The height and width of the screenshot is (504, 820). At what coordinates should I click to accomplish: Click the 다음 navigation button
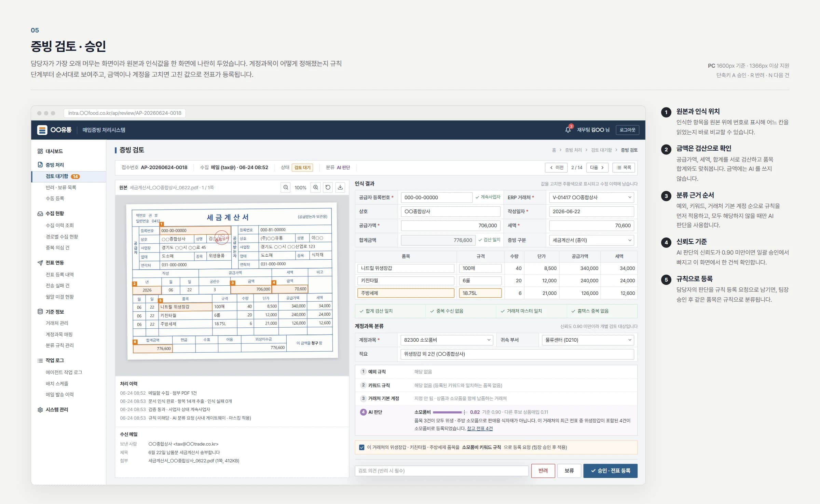(x=597, y=167)
